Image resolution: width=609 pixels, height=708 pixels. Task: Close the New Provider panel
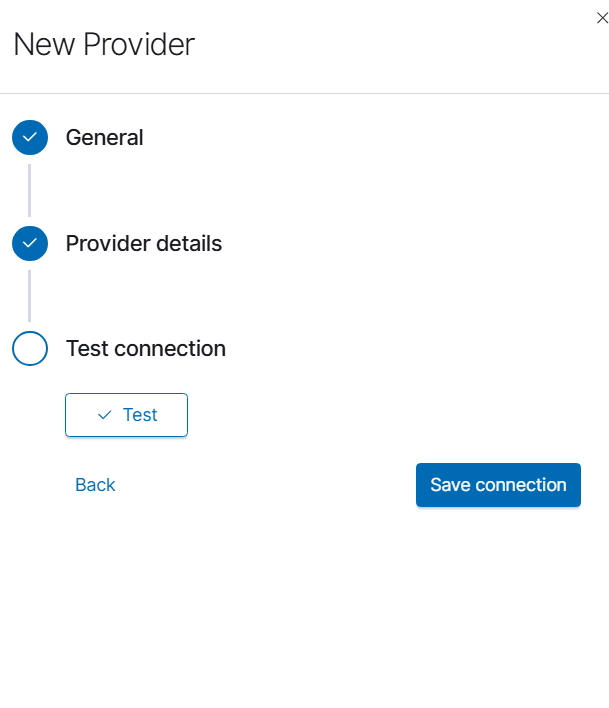click(601, 18)
